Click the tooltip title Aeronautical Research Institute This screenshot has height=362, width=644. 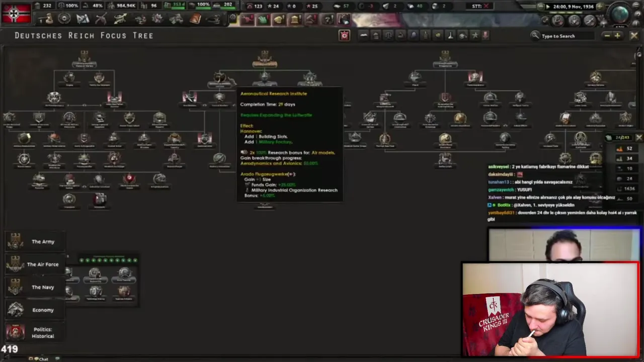click(x=273, y=94)
